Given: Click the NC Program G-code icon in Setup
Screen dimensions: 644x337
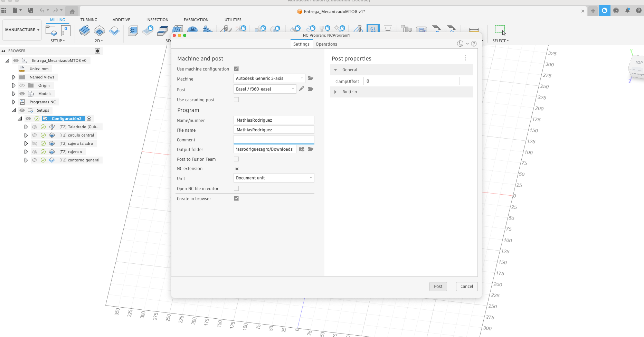Looking at the screenshot, I should coord(66,31).
